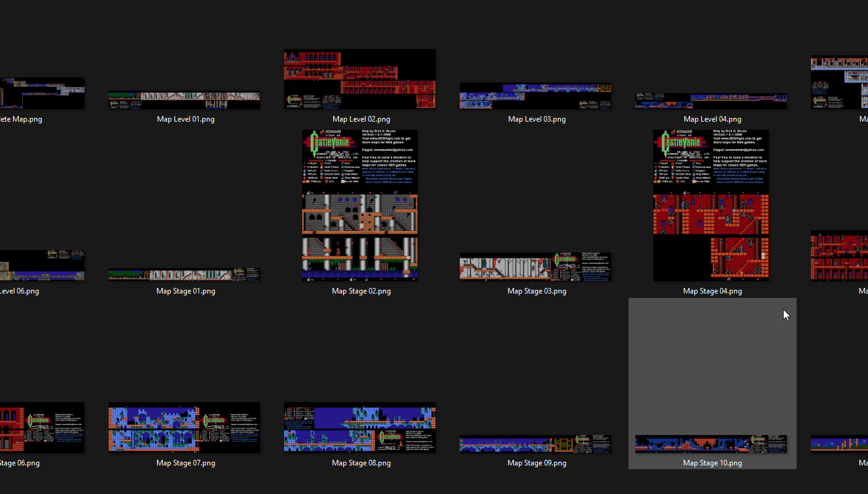The height and width of the screenshot is (494, 868).
Task: Click the Map Stage 08.png thumbnail
Action: (x=360, y=428)
